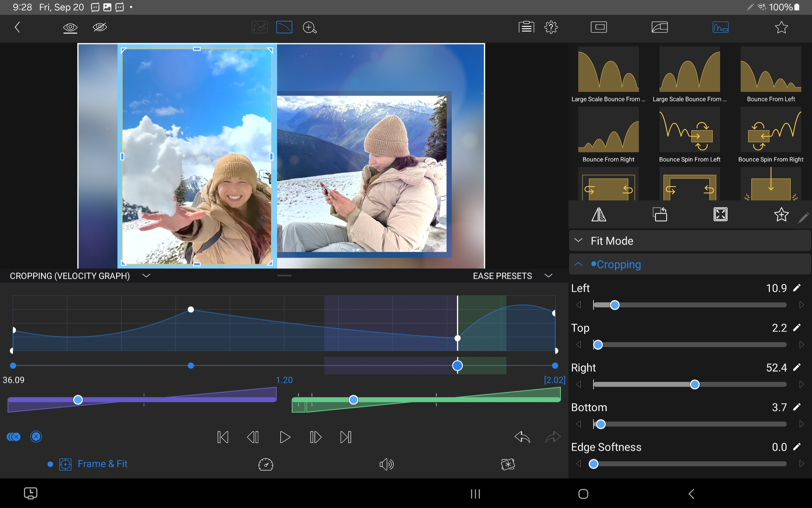Select the flip horizontal transform icon
The height and width of the screenshot is (508, 812).
click(x=599, y=215)
